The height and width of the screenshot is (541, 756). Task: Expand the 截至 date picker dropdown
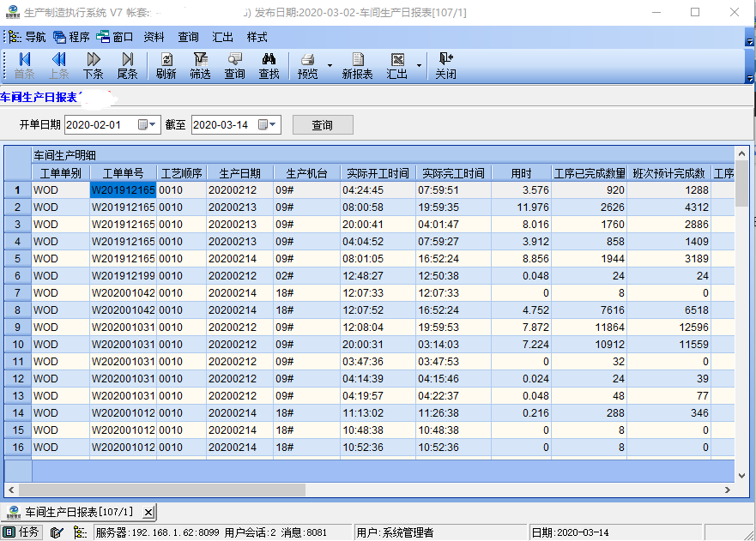[x=272, y=125]
